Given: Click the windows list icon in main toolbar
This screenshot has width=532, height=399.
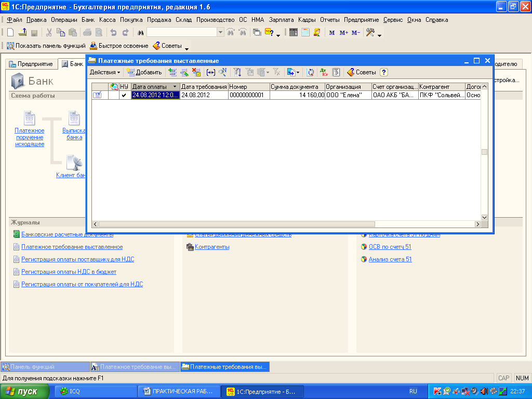Looking at the screenshot, I should [x=257, y=33].
